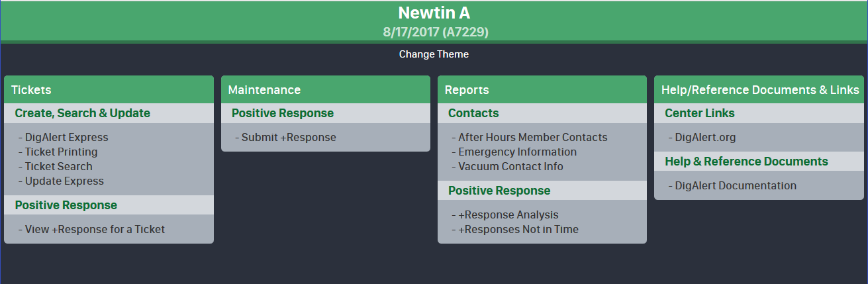Launch Update Express

pos(64,181)
